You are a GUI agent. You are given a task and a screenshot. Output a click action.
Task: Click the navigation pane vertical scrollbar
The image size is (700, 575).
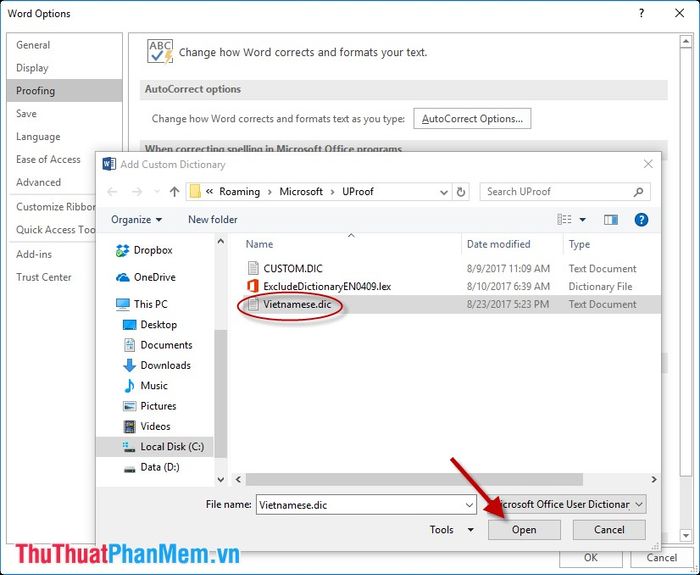click(x=221, y=394)
